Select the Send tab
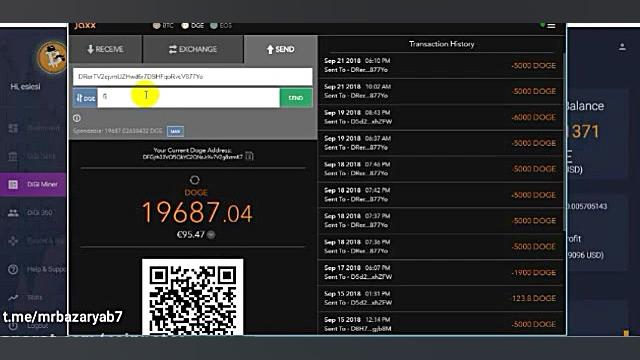 (280, 49)
